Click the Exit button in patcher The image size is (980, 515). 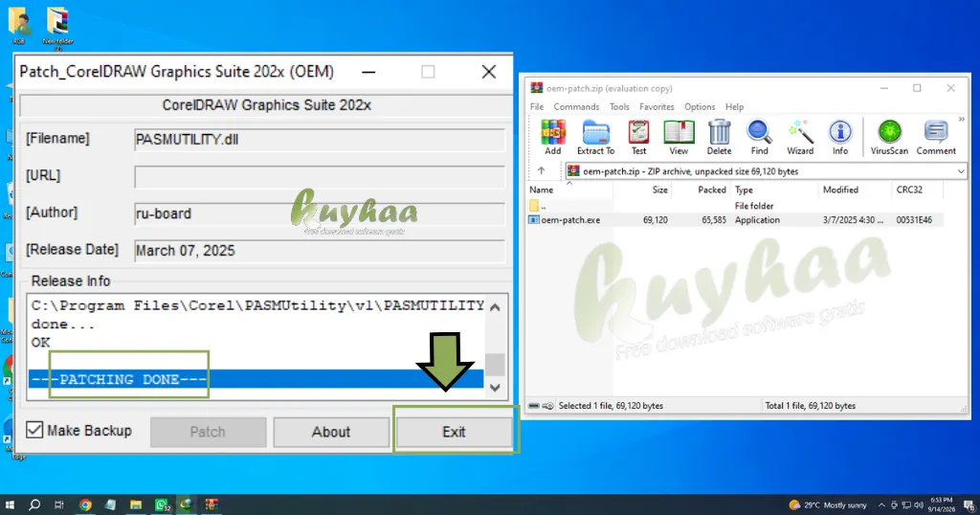point(454,432)
